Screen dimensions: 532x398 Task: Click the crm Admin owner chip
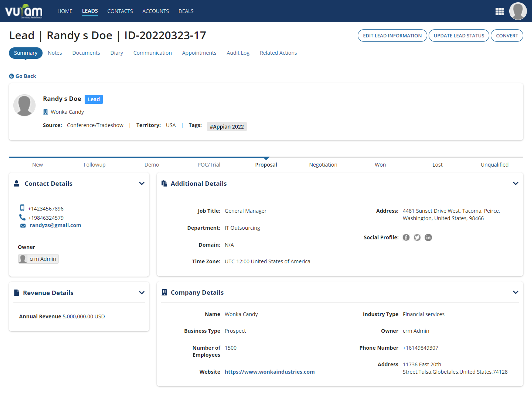click(38, 259)
